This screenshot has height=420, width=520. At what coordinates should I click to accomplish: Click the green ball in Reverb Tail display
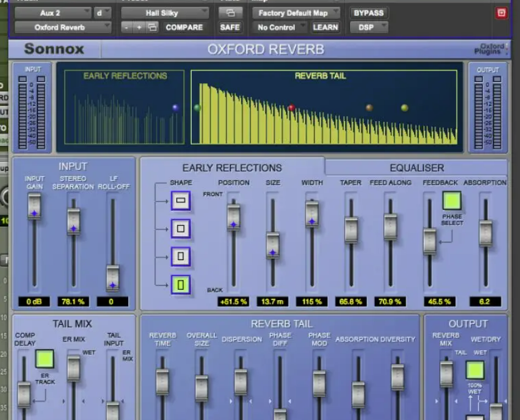pos(197,107)
